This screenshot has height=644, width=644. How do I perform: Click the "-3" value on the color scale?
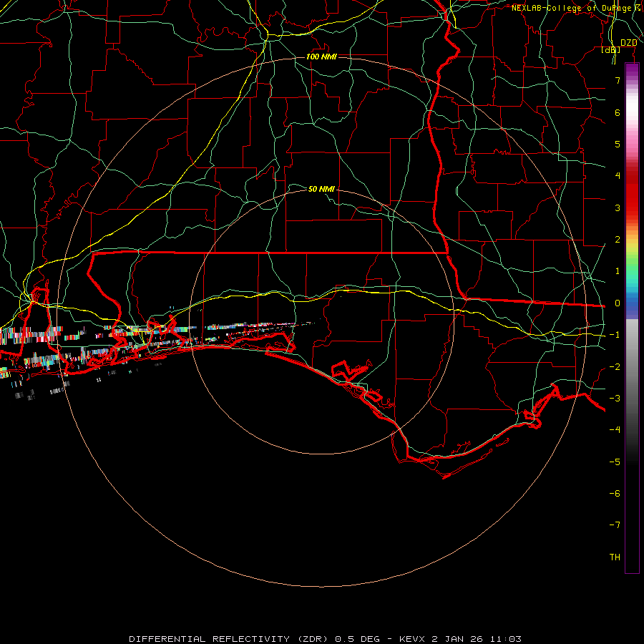tap(615, 399)
